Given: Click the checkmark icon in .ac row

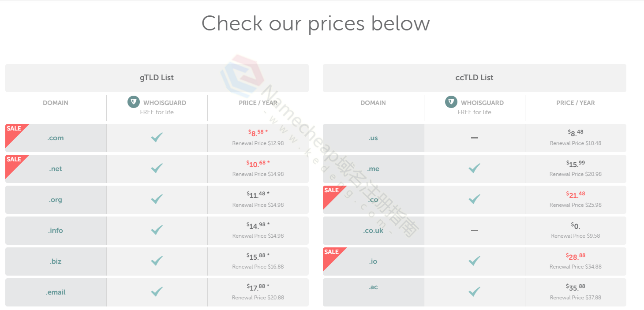Looking at the screenshot, I should 474,291.
